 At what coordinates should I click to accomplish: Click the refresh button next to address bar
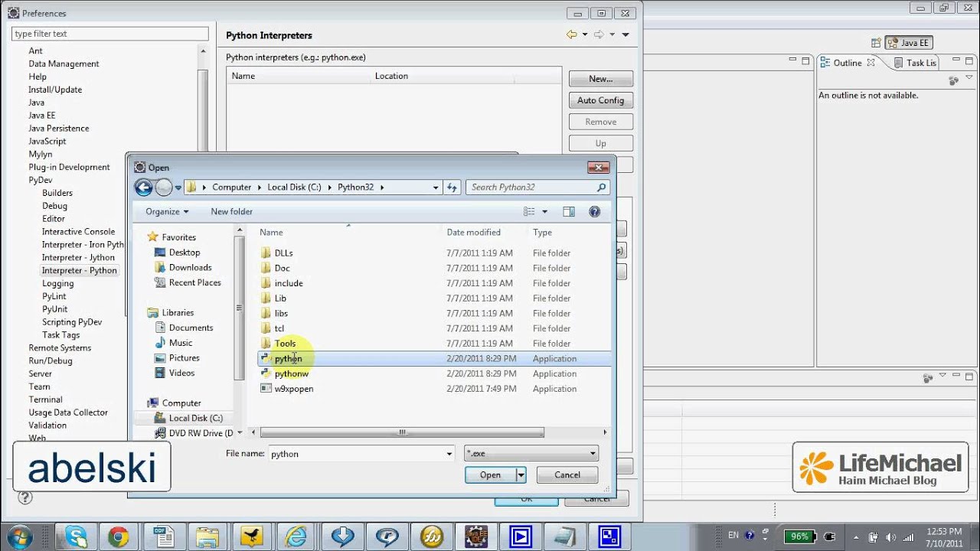[x=452, y=187]
